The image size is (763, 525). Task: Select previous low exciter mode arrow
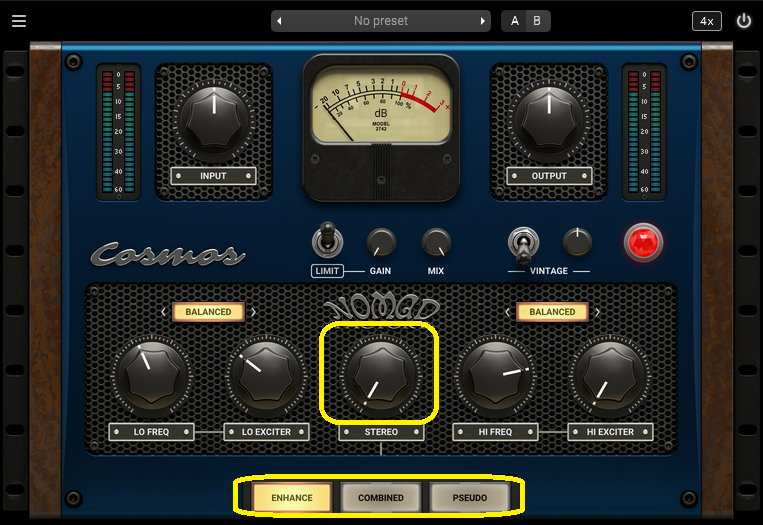point(164,312)
